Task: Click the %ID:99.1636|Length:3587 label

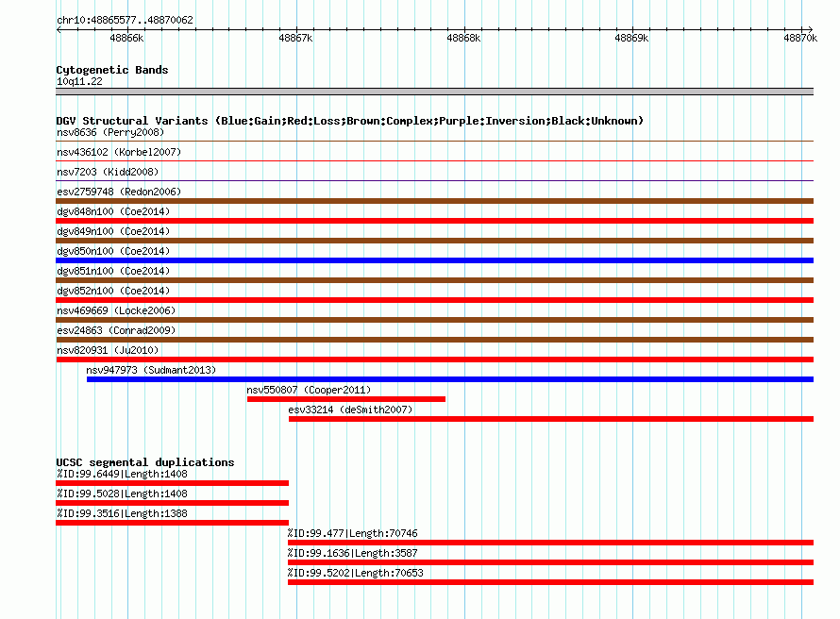Action: click(x=352, y=553)
